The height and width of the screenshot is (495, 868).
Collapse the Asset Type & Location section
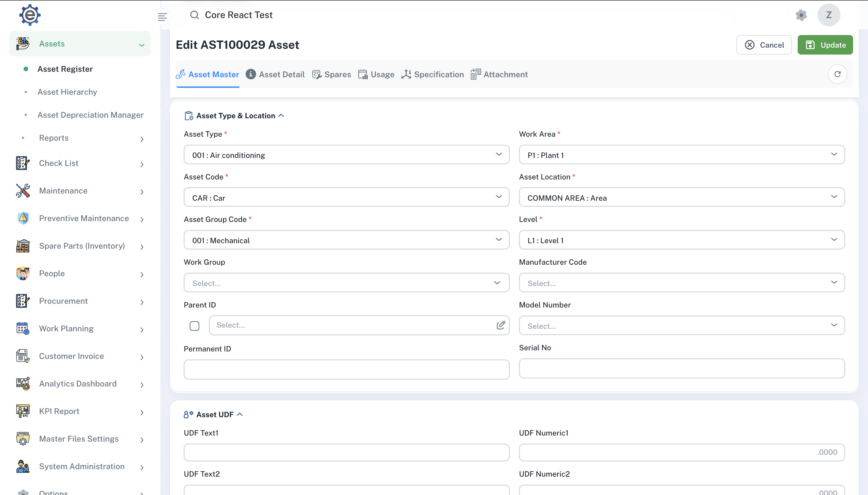pos(281,116)
